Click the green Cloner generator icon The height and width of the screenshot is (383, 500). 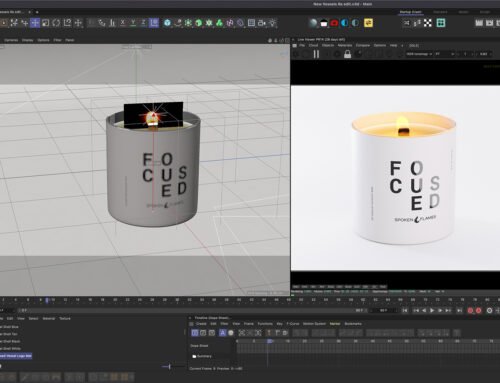219,23
